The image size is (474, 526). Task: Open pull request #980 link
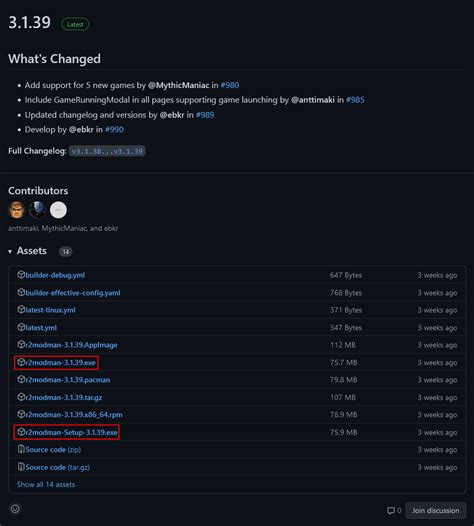230,85
